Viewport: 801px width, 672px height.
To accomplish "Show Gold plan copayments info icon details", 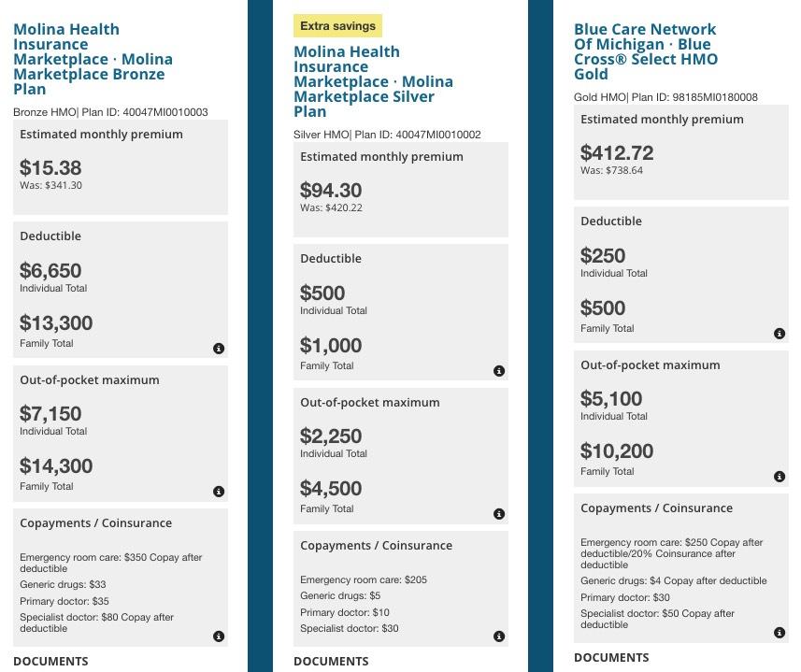I will point(780,633).
